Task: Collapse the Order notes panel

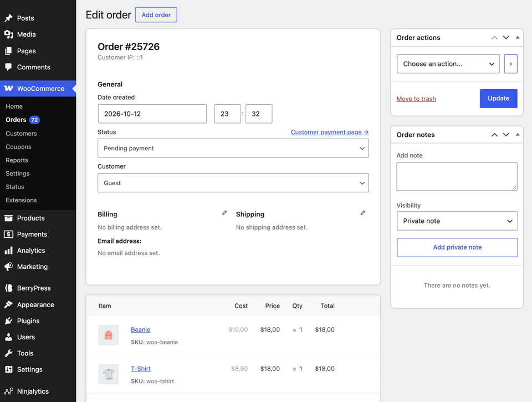Action: (518, 135)
